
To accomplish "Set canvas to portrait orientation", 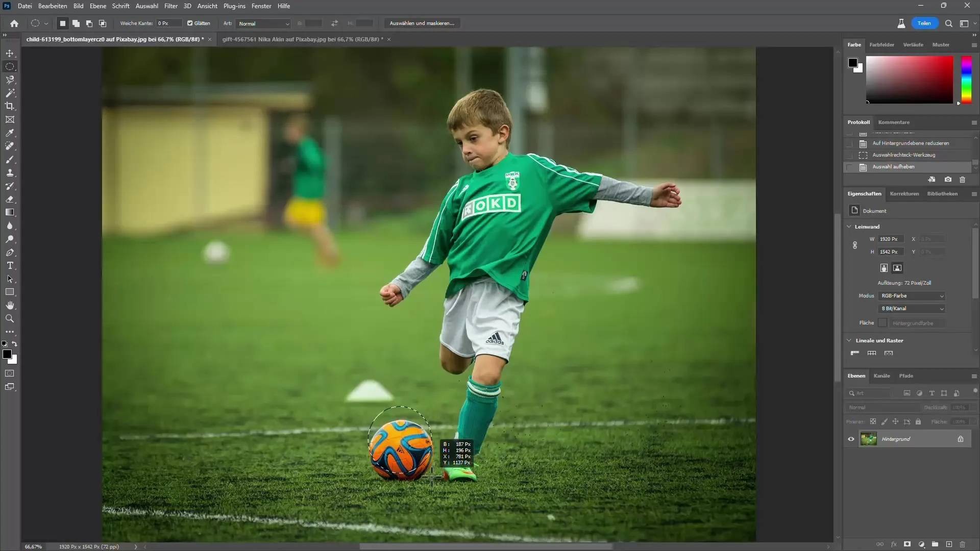I will coord(884,268).
